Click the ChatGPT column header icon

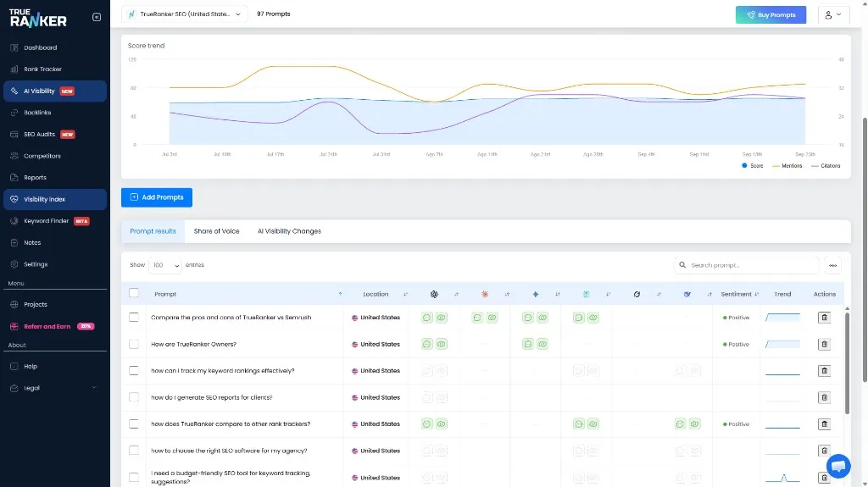[x=434, y=295]
